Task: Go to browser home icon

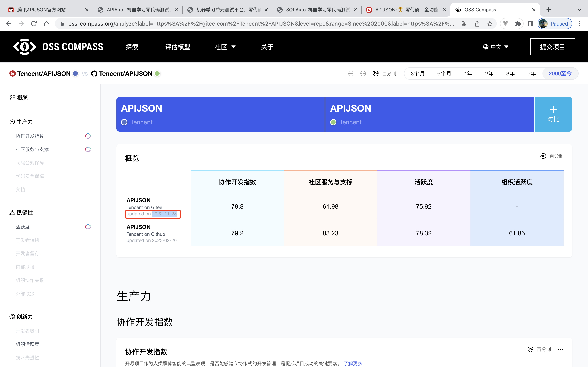Action: [46, 24]
